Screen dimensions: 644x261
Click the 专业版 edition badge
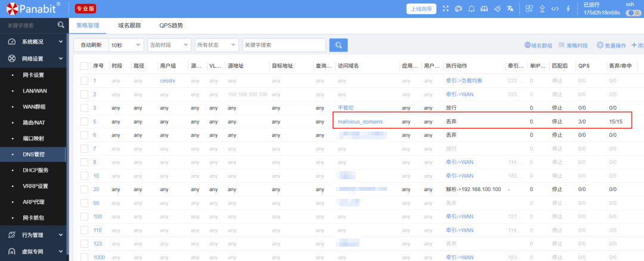click(x=85, y=8)
